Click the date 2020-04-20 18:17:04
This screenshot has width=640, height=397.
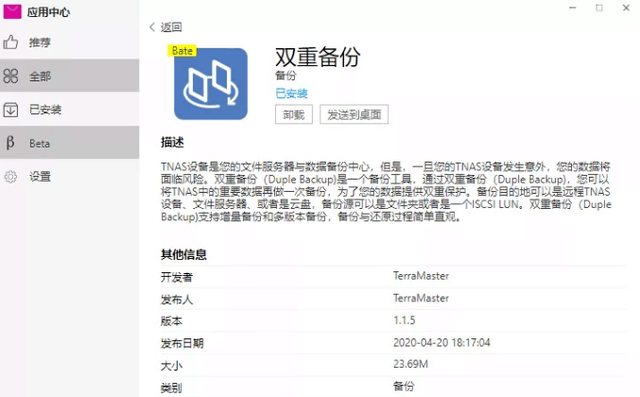[x=442, y=342]
